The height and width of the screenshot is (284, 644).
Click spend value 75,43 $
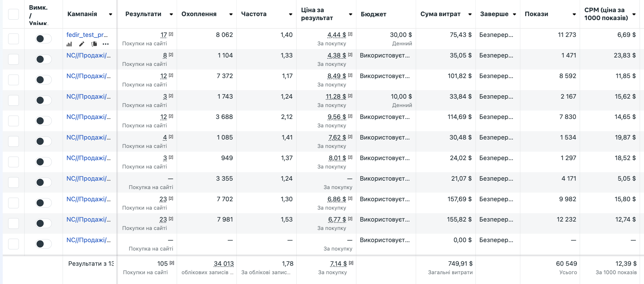(461, 35)
